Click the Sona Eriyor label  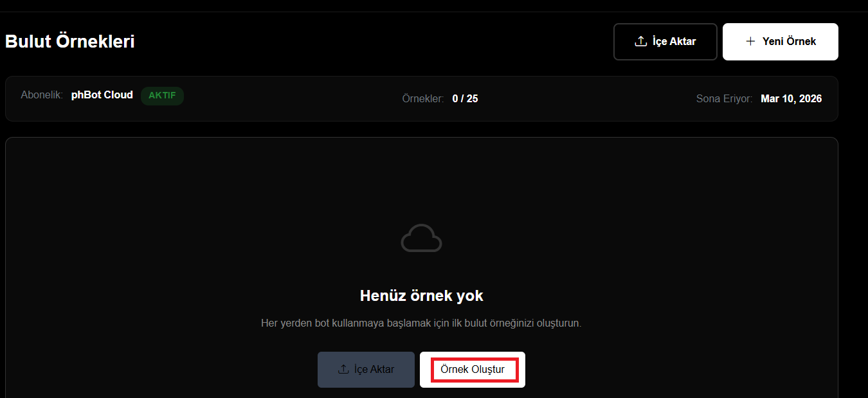click(x=724, y=99)
